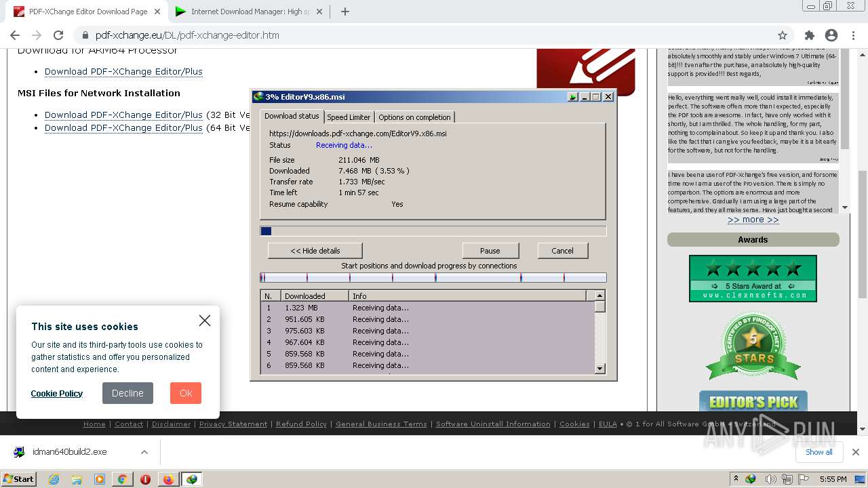This screenshot has height=488, width=868.
Task: Select connection row 1 with 1.323 MB
Action: [x=428, y=308]
